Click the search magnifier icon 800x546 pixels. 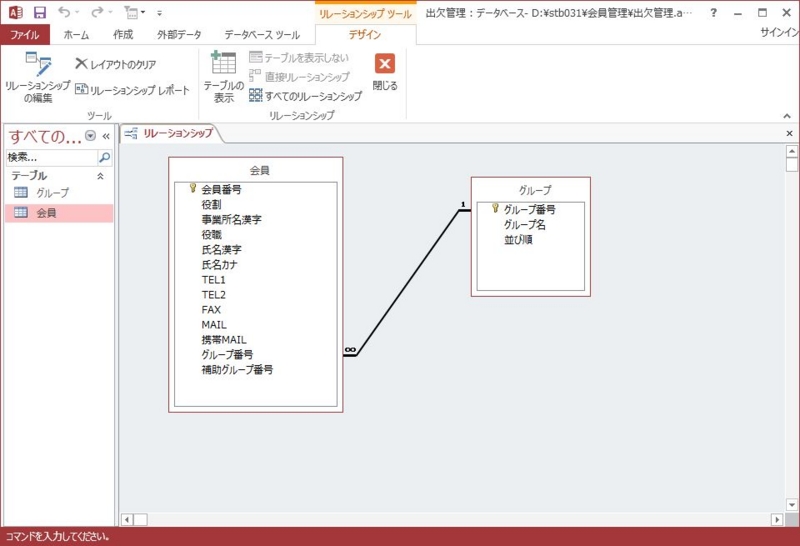click(105, 158)
